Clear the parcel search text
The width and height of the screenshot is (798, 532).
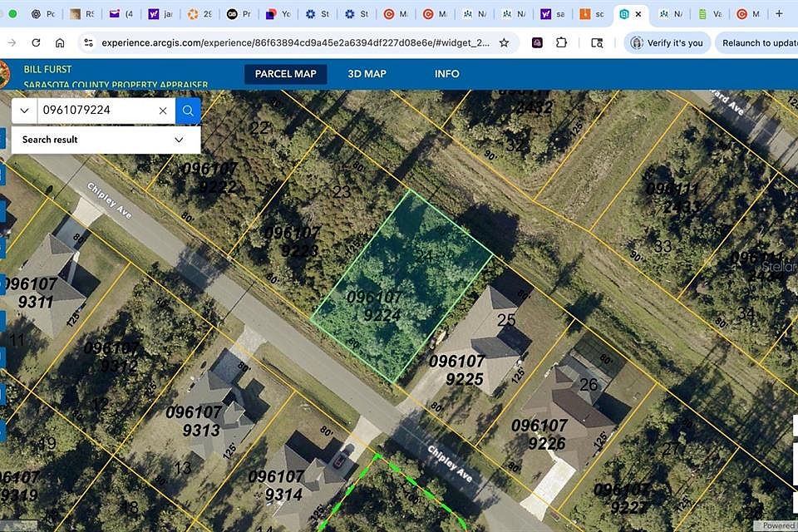pyautogui.click(x=163, y=111)
